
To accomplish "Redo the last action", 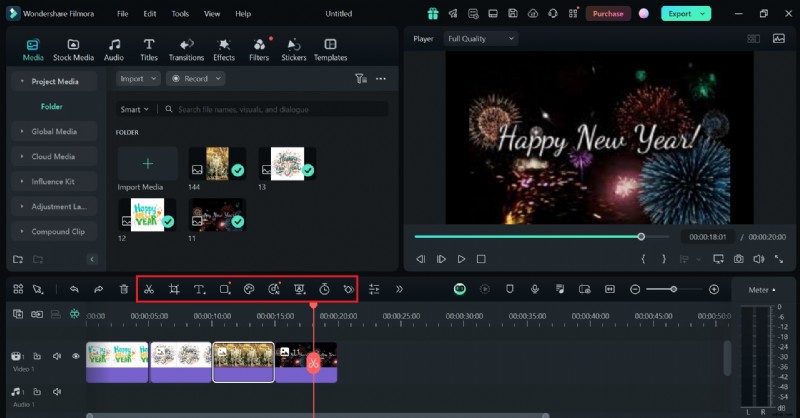I will pyautogui.click(x=98, y=289).
